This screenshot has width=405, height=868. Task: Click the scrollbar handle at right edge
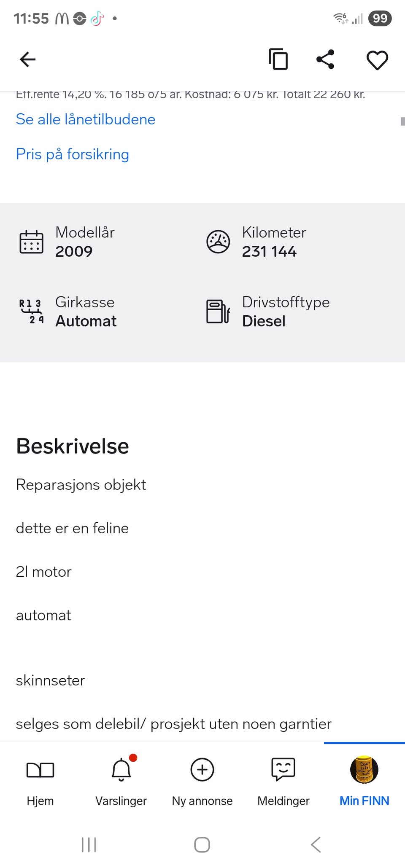click(x=402, y=121)
